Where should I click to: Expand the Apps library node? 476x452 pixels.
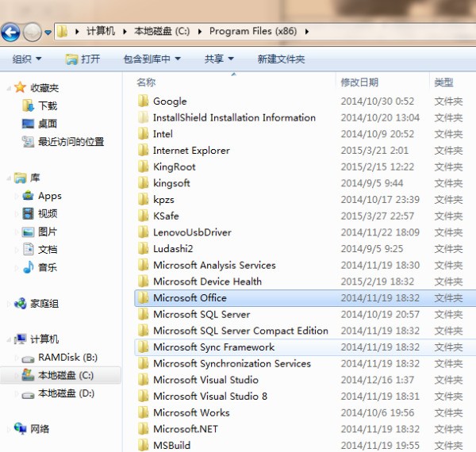pos(17,197)
